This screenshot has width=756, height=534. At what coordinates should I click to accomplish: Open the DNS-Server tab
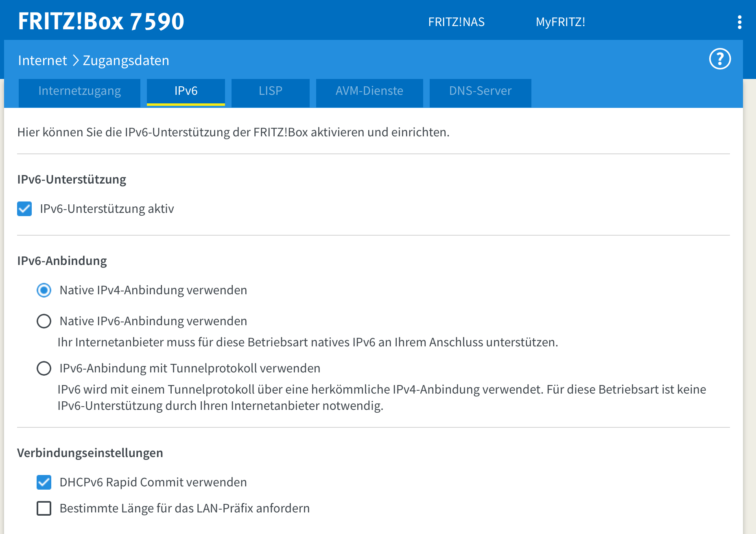[x=480, y=93]
